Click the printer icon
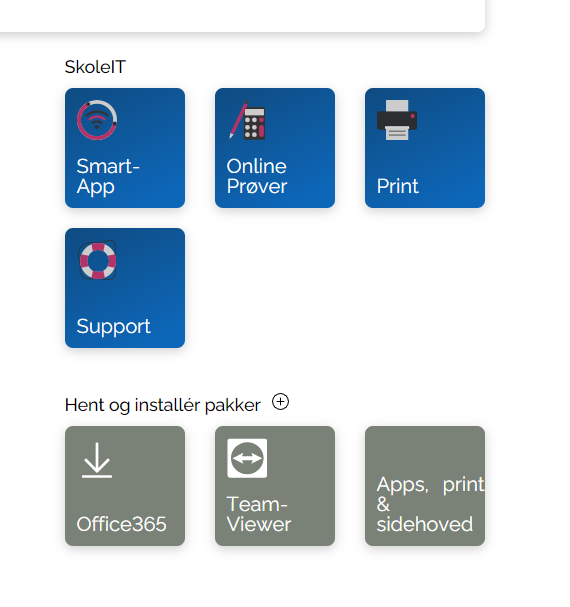Image resolution: width=570 pixels, height=607 pixels. point(397,120)
